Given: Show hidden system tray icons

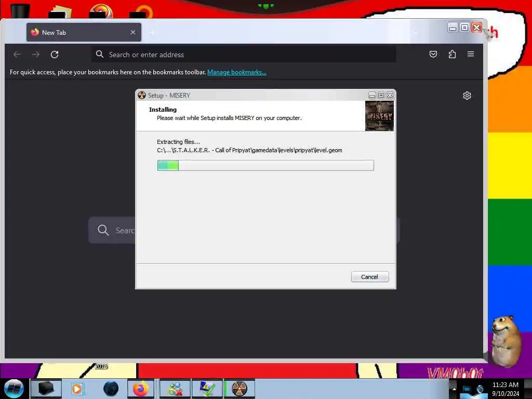Looking at the screenshot, I should click(454, 389).
